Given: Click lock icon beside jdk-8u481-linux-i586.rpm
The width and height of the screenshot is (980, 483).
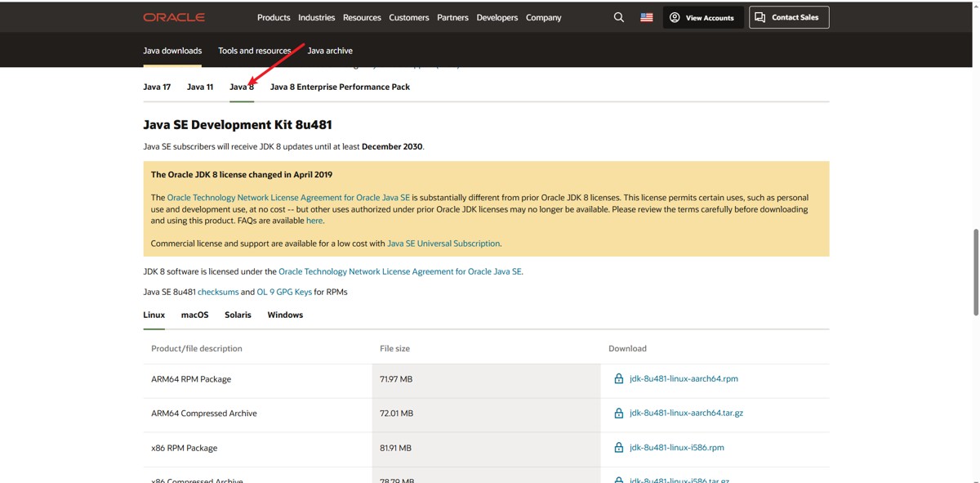Looking at the screenshot, I should point(618,448).
